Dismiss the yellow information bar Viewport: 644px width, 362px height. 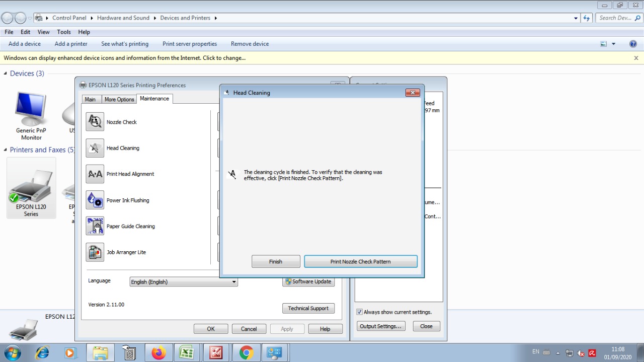[636, 58]
